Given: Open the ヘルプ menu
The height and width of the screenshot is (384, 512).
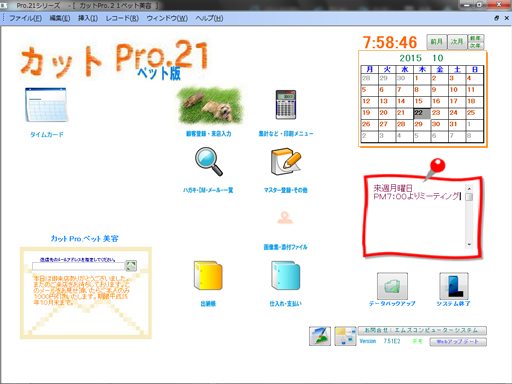Looking at the screenshot, I should [x=209, y=18].
